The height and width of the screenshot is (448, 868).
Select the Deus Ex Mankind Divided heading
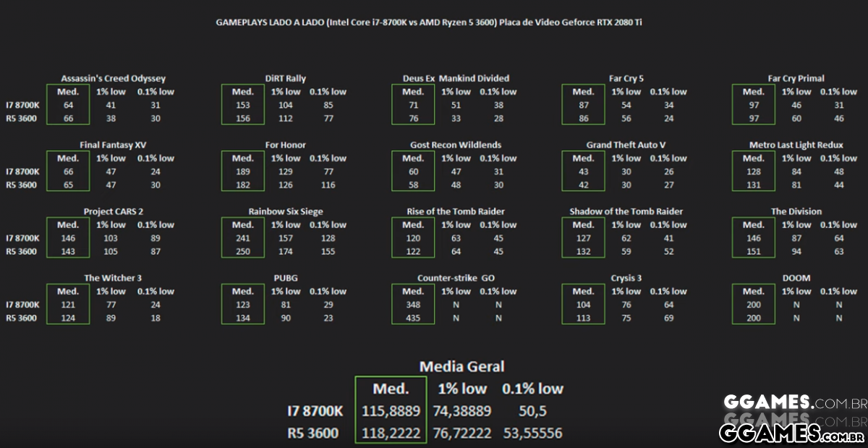[456, 78]
